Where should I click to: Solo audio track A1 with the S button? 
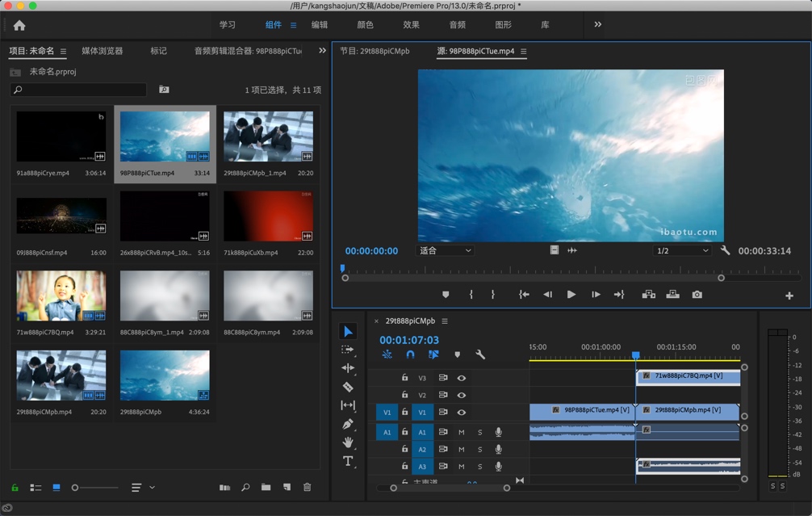click(x=479, y=432)
